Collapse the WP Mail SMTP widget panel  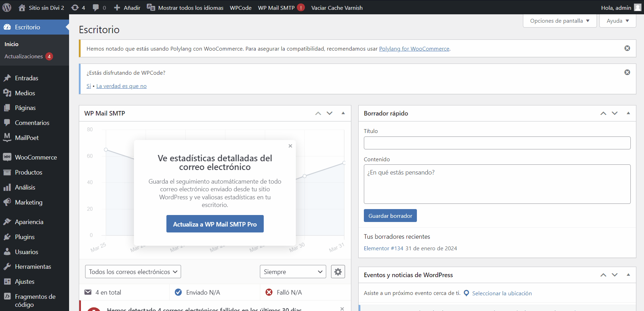343,113
